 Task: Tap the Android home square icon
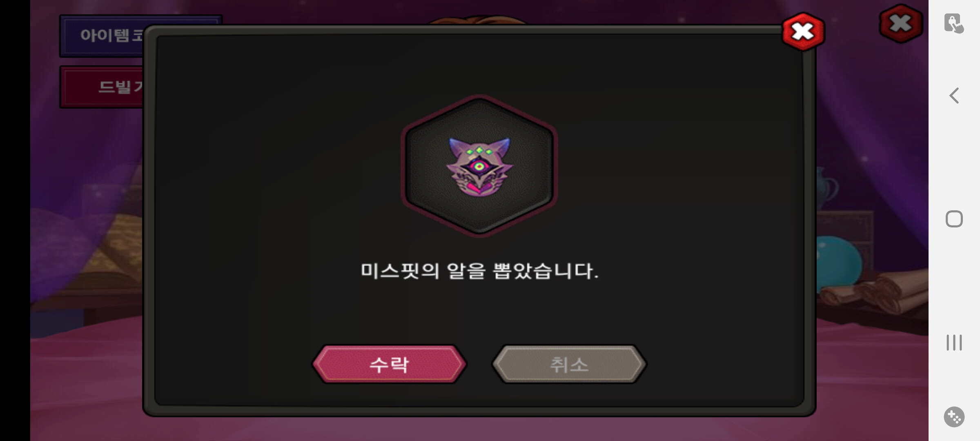point(954,219)
